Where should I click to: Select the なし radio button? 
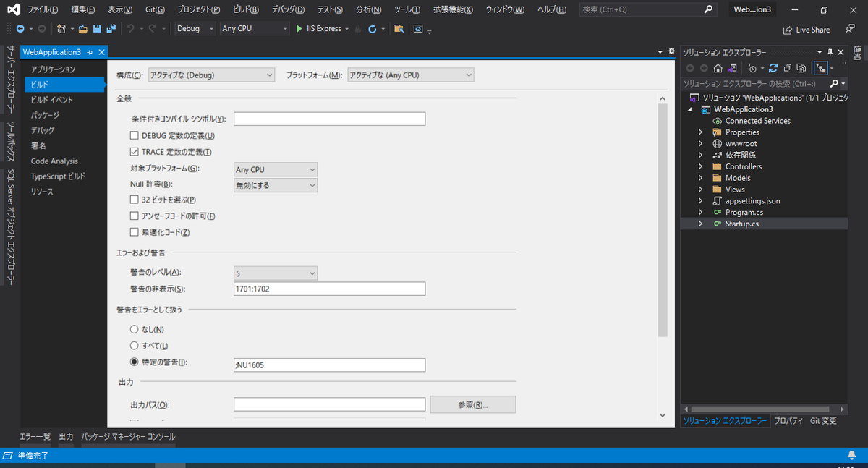pos(134,330)
